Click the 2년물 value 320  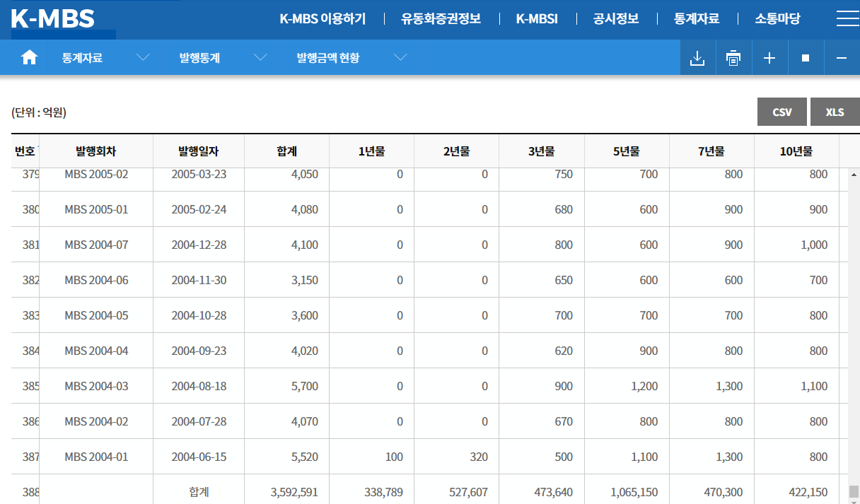click(479, 457)
